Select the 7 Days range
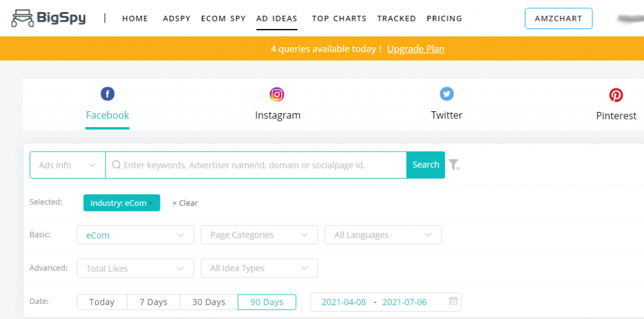 [153, 302]
